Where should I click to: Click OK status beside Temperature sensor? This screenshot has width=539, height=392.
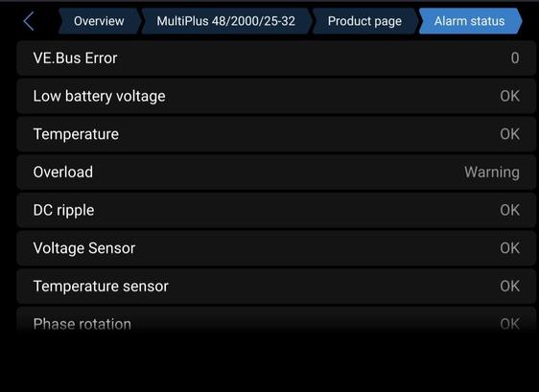510,287
